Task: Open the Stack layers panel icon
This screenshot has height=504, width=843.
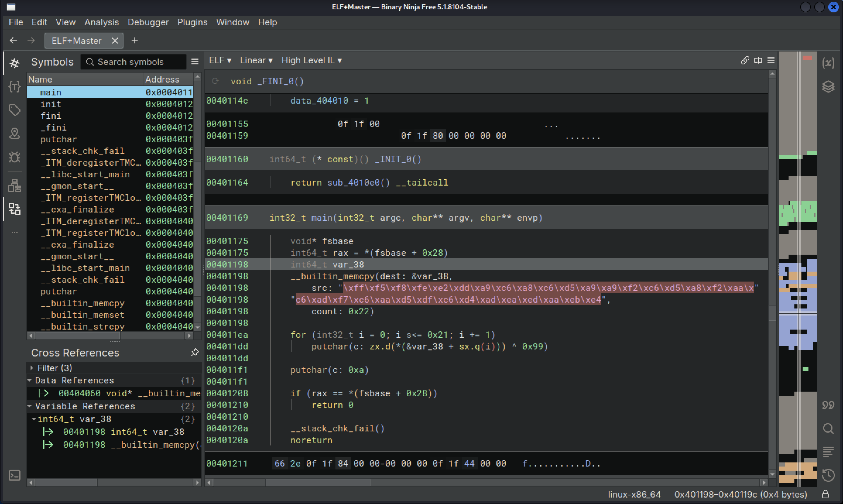Action: tap(828, 86)
